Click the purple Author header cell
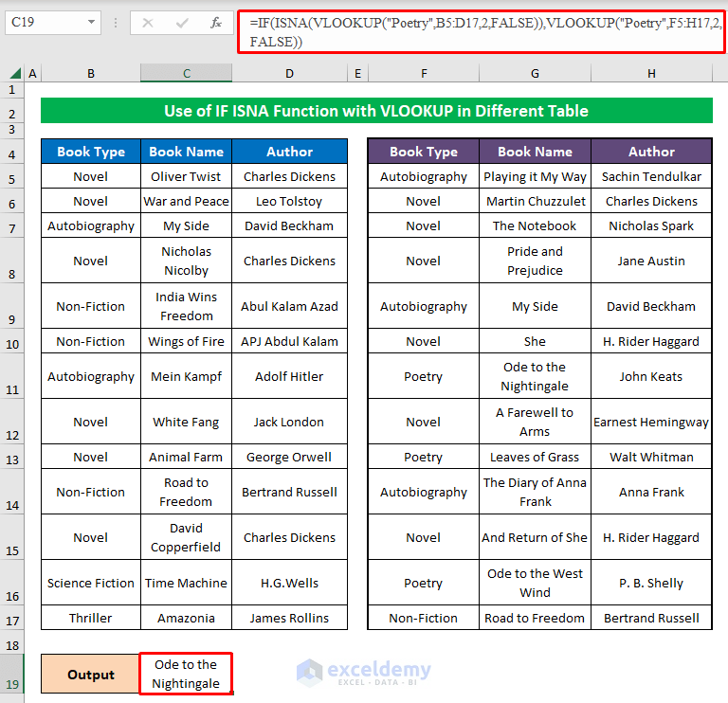728x703 pixels. 651,152
